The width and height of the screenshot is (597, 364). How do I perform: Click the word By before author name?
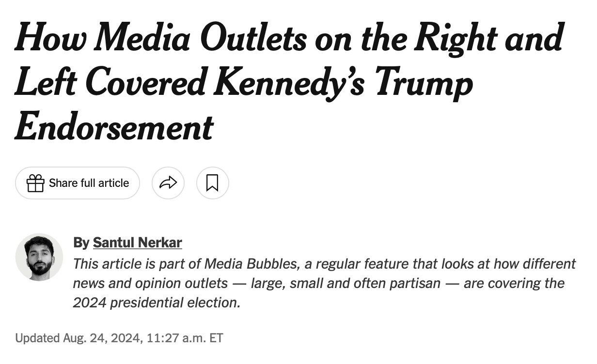[x=81, y=242]
